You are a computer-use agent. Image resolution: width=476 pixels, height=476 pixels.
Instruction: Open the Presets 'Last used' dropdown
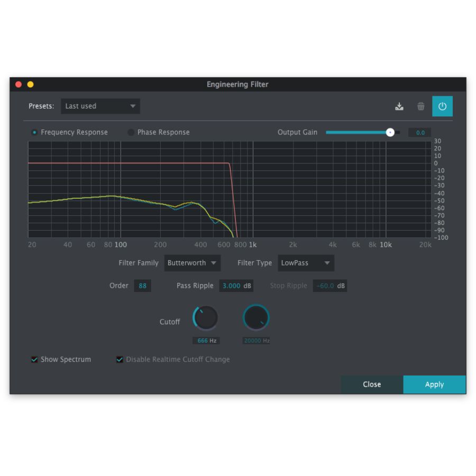[x=100, y=106]
